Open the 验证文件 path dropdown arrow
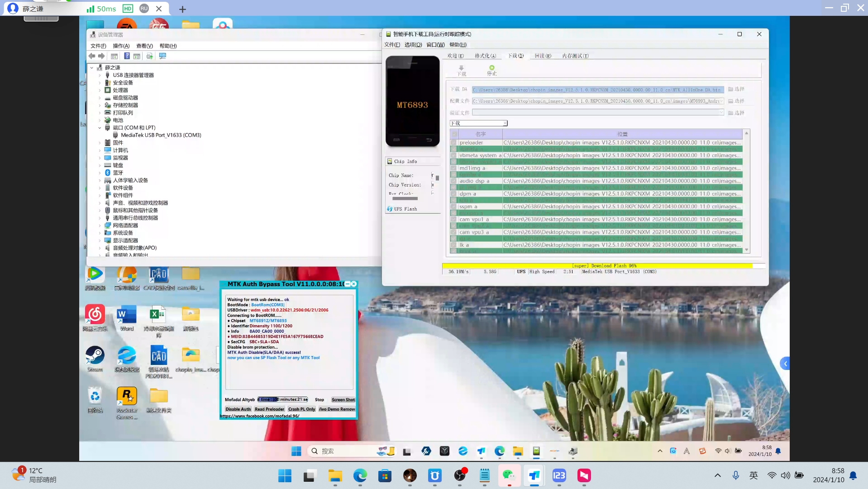This screenshot has width=868, height=489. tap(721, 113)
